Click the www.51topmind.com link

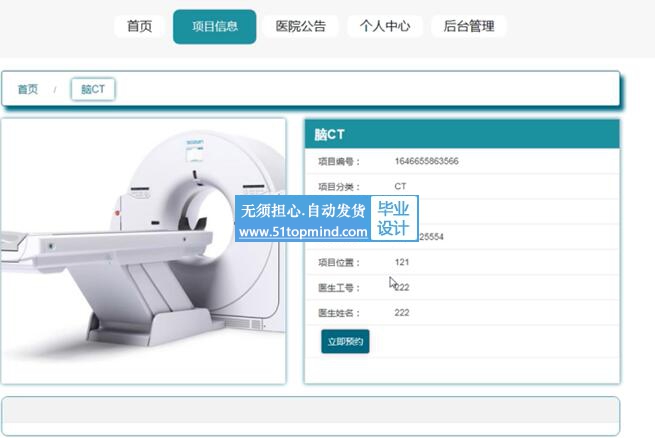point(303,232)
